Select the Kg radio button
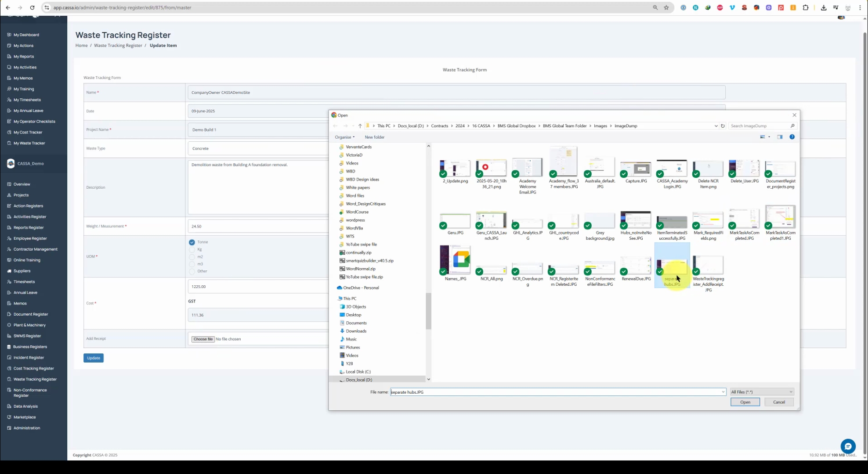This screenshot has width=868, height=474. tap(192, 249)
